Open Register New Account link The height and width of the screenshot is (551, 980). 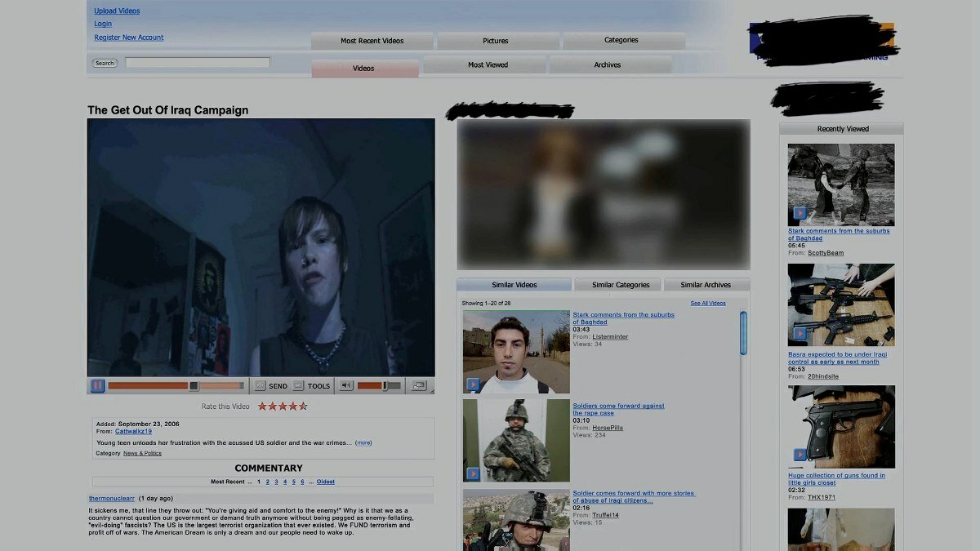point(128,38)
